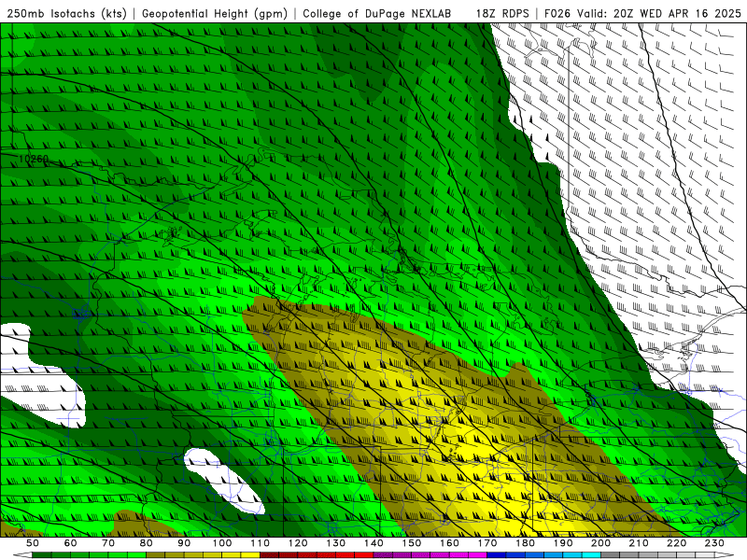The image size is (747, 560).
Task: Click the left arrow end of the color bar
Action: 22,555
